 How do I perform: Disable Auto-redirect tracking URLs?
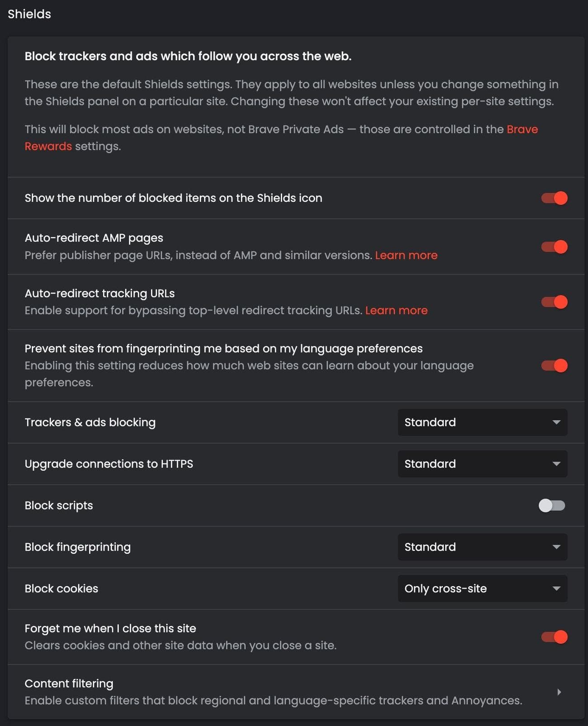point(554,302)
